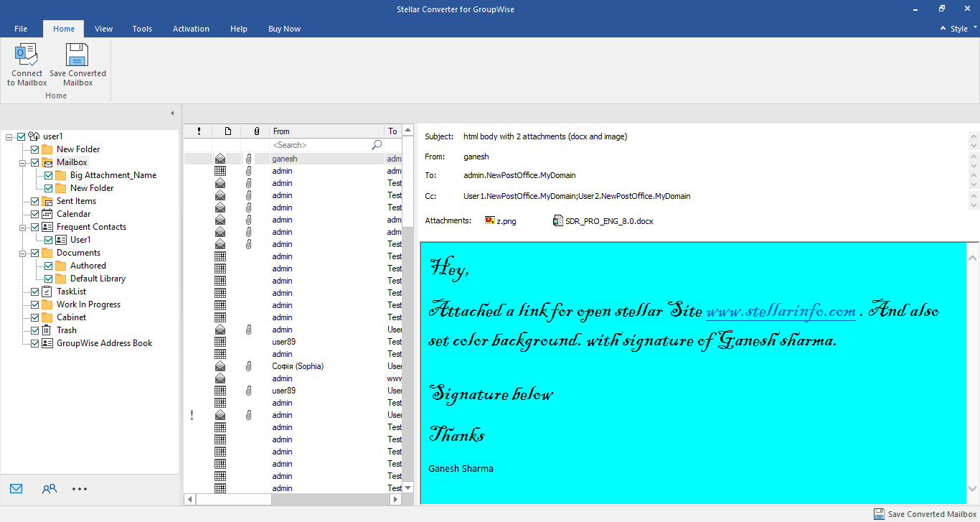Open the File menu

point(21,29)
